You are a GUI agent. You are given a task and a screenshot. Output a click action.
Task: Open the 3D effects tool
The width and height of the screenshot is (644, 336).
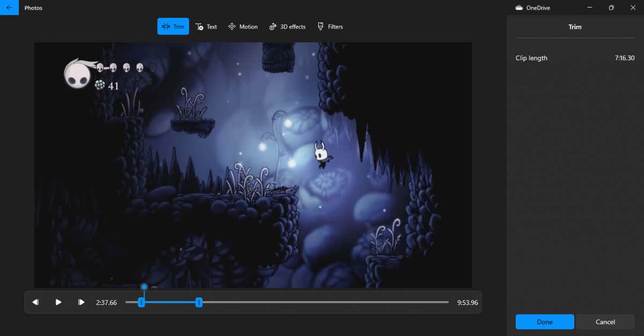tap(287, 26)
